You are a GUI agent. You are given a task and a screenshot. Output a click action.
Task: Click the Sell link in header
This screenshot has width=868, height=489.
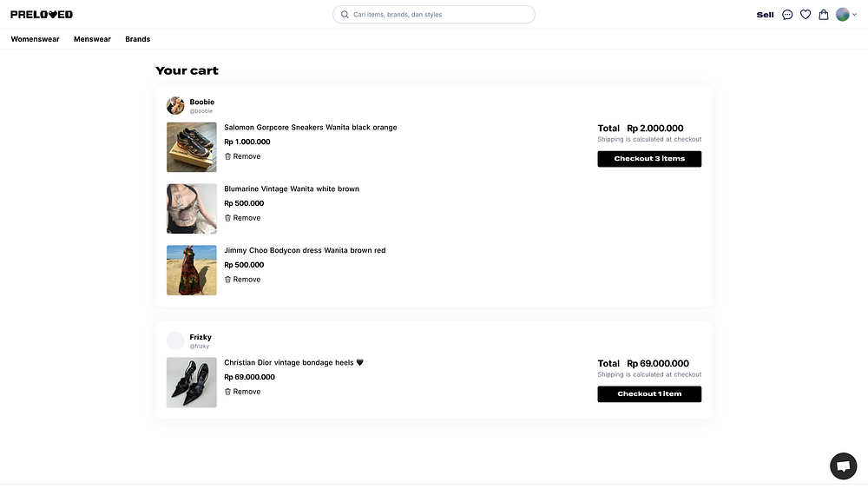[765, 15]
